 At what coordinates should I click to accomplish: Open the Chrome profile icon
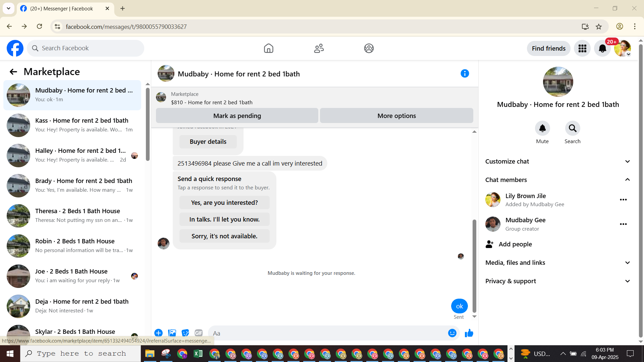[x=620, y=26]
